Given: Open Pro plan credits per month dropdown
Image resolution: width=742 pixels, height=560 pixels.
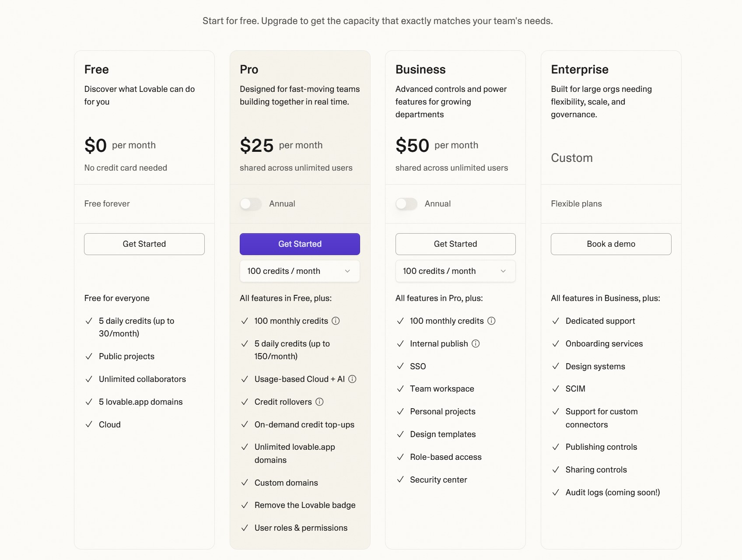Looking at the screenshot, I should point(300,271).
